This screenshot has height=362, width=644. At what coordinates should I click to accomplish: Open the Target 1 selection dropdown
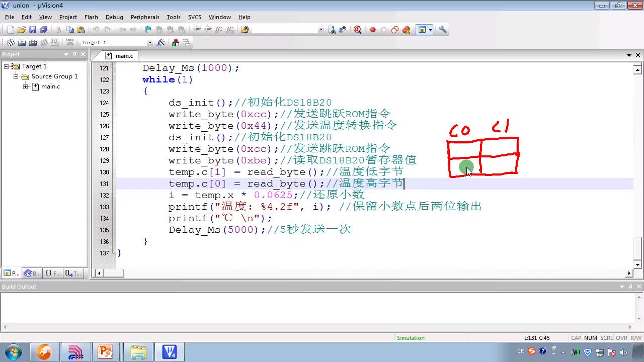pyautogui.click(x=149, y=43)
